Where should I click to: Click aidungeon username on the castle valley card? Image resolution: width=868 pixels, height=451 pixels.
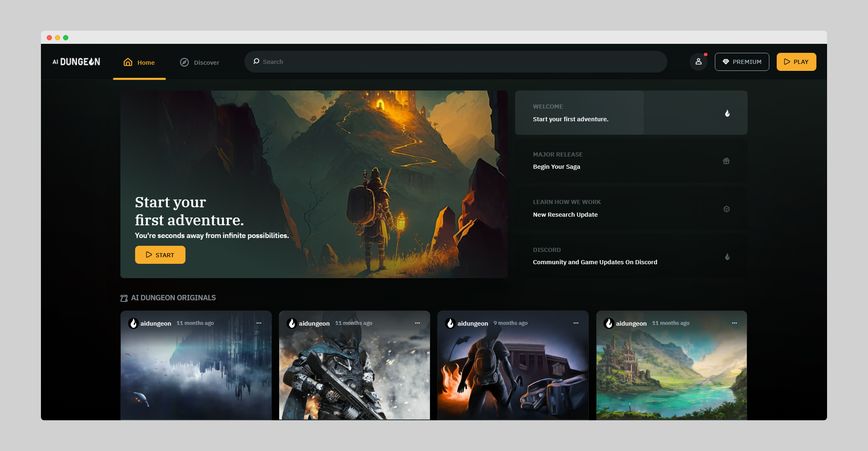(x=631, y=324)
